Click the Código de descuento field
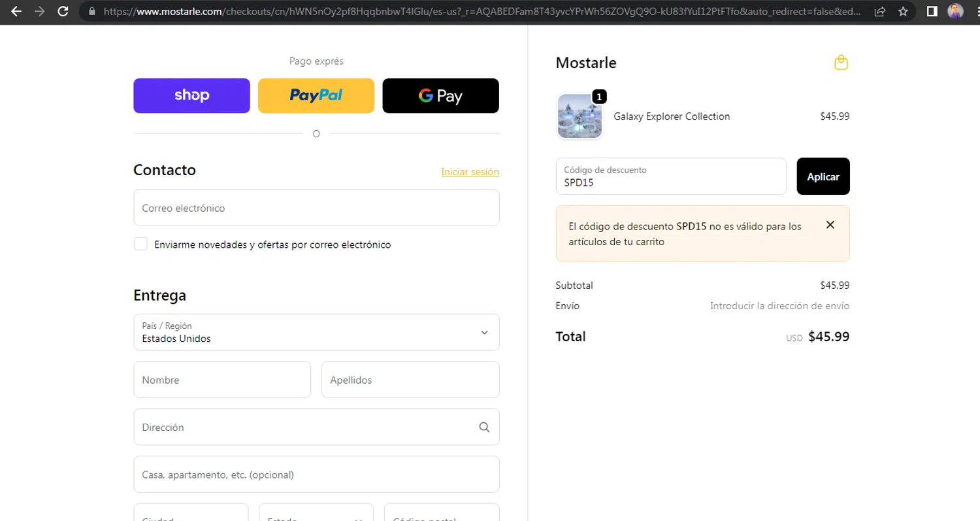Viewport: 980px width, 521px height. [671, 176]
